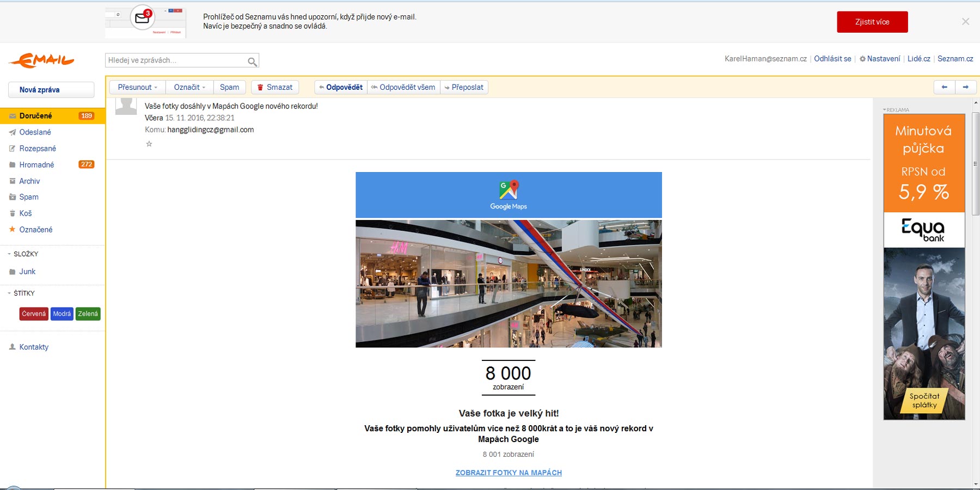Delete the email using Smazat trash button
Image resolution: width=980 pixels, height=490 pixels.
pyautogui.click(x=275, y=87)
